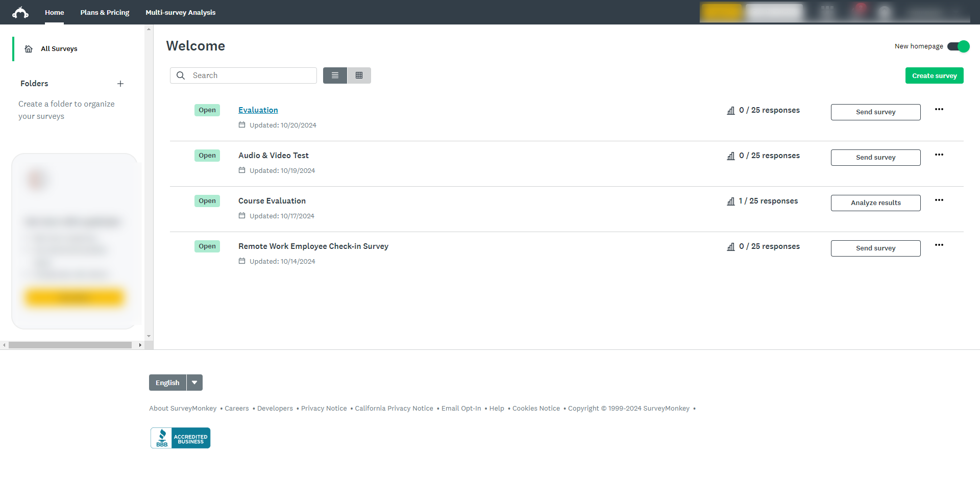The image size is (980, 482).
Task: Click response chart icon for Audio & Video Test
Action: 731,156
